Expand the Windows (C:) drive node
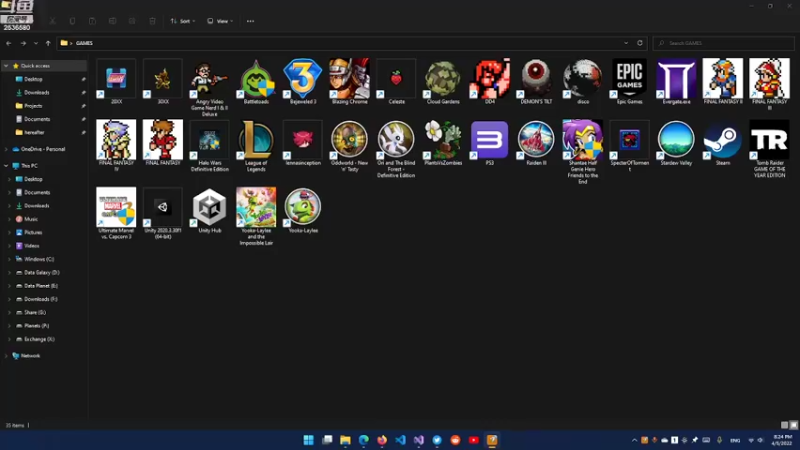 tap(9, 259)
